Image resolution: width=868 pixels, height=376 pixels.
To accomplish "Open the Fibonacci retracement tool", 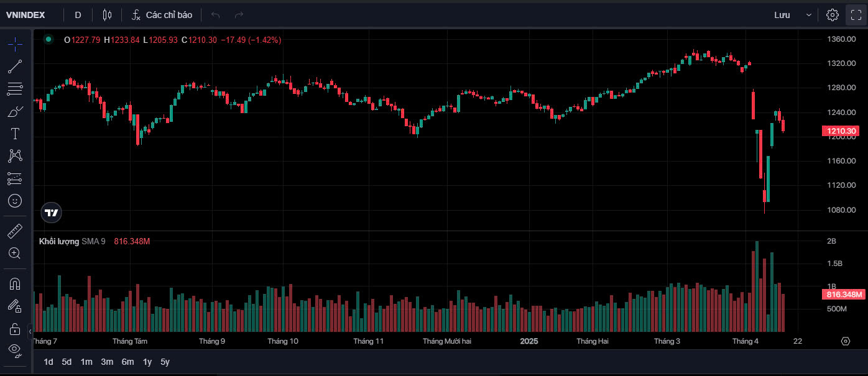I will [x=15, y=89].
